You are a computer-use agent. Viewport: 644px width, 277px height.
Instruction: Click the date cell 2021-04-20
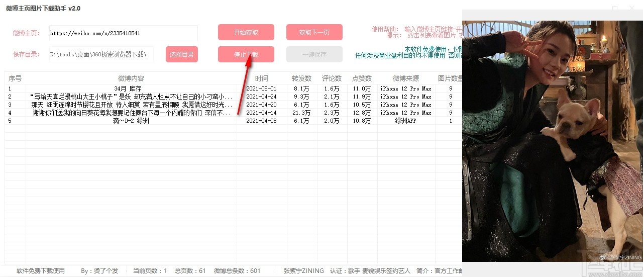pyautogui.click(x=262, y=105)
